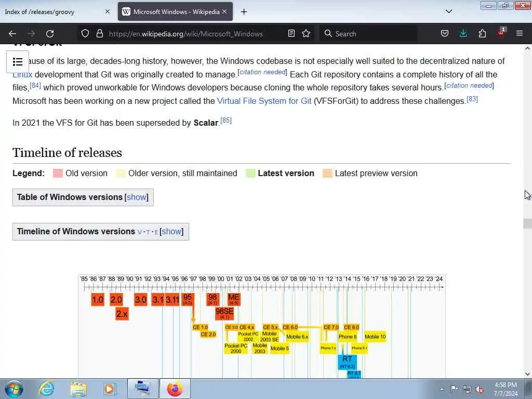This screenshot has height=399, width=532.
Task: Click the T talk template link
Action: (148, 232)
